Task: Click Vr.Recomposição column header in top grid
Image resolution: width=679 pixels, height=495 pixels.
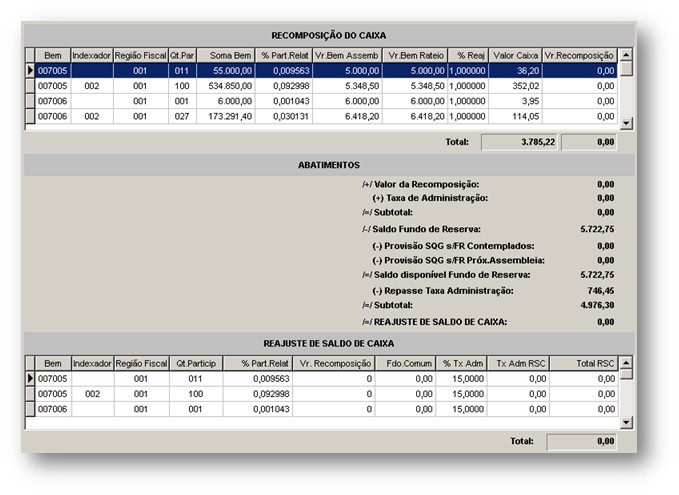Action: [x=579, y=55]
